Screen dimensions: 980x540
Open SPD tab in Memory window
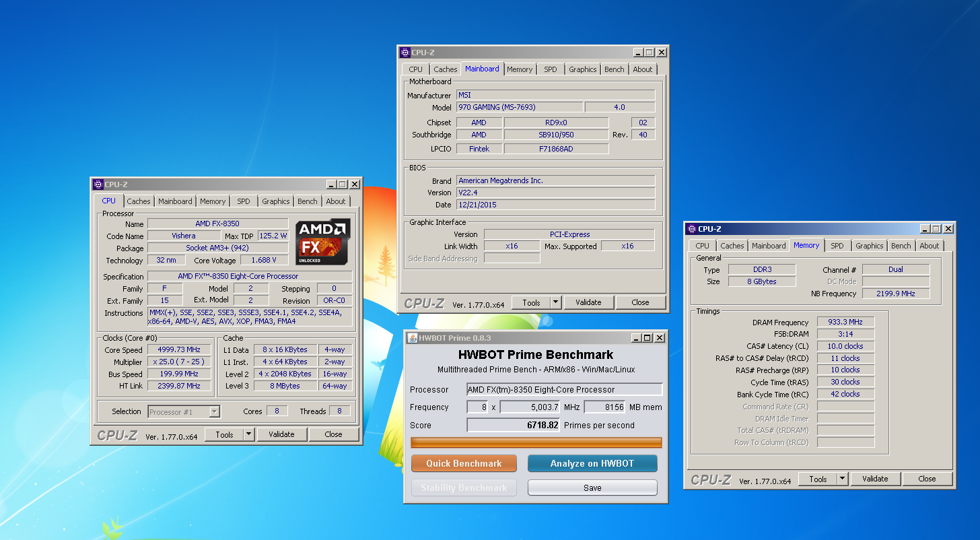coord(837,246)
